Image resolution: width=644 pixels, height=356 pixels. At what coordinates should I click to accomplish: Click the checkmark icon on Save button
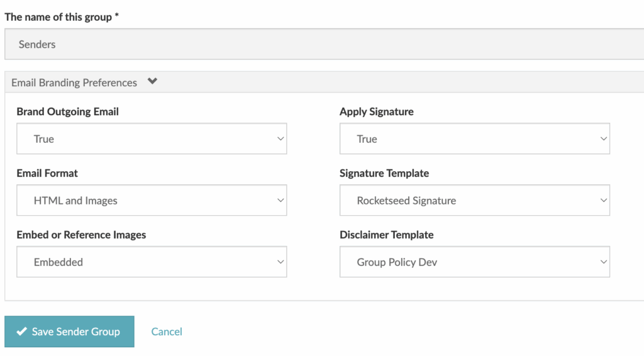21,331
